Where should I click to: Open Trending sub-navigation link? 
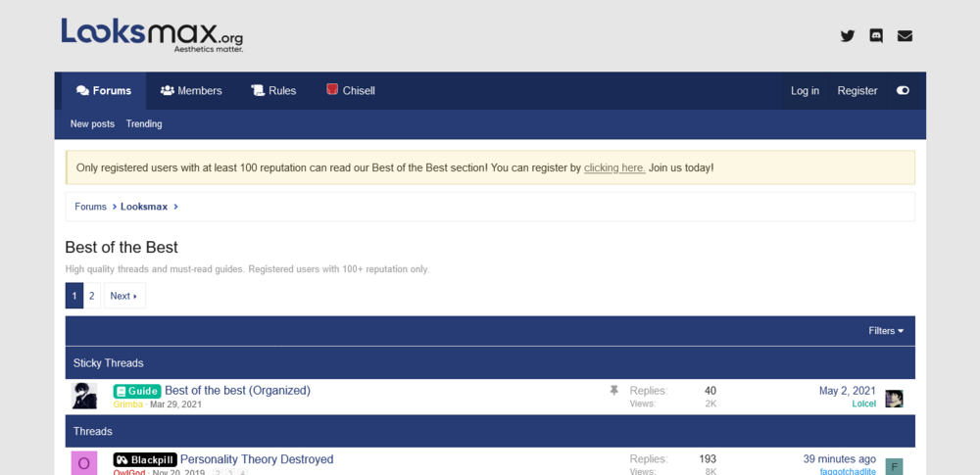tap(144, 123)
